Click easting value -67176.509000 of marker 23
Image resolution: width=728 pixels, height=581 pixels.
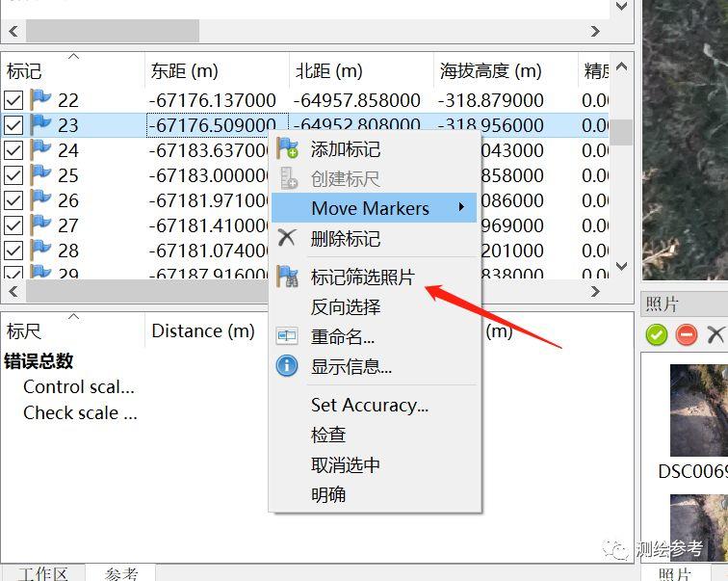pyautogui.click(x=213, y=124)
